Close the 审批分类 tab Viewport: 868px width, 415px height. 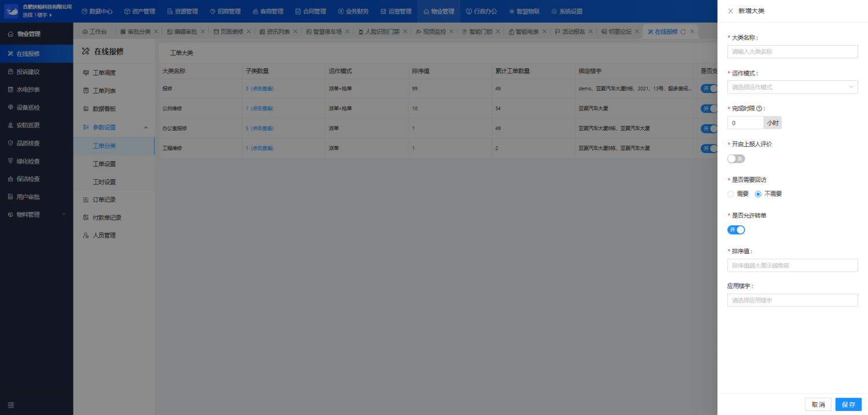pyautogui.click(x=156, y=32)
